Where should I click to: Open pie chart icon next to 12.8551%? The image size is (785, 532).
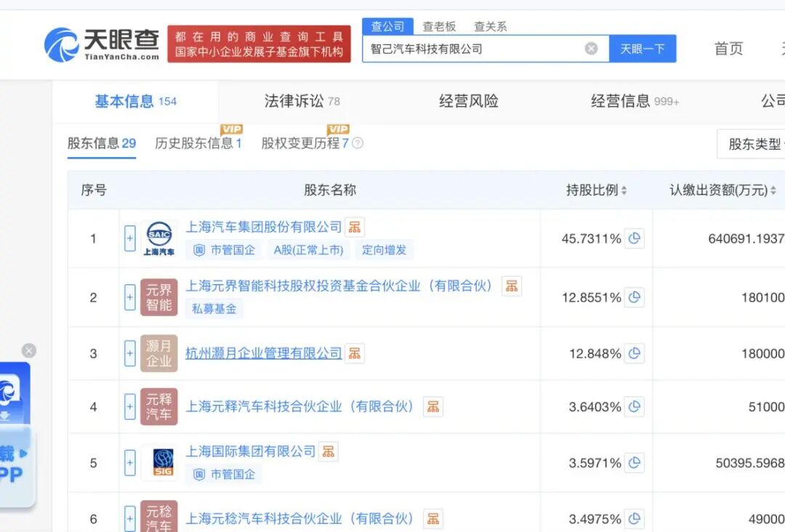pos(635,297)
